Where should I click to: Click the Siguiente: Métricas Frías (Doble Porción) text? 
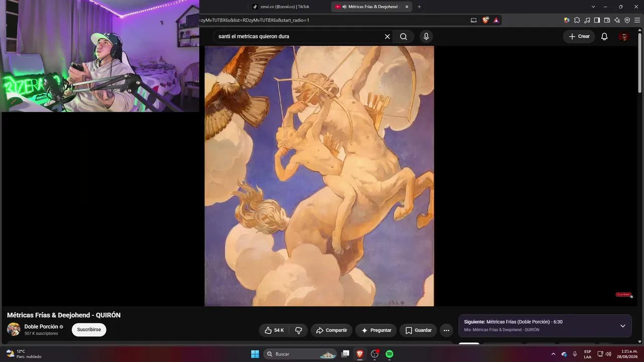click(x=513, y=322)
